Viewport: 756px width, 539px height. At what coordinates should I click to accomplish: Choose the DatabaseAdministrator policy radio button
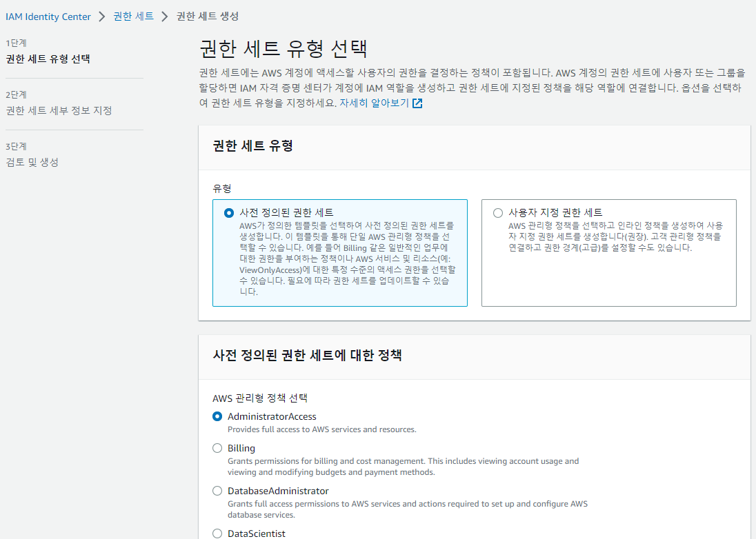[x=217, y=491]
